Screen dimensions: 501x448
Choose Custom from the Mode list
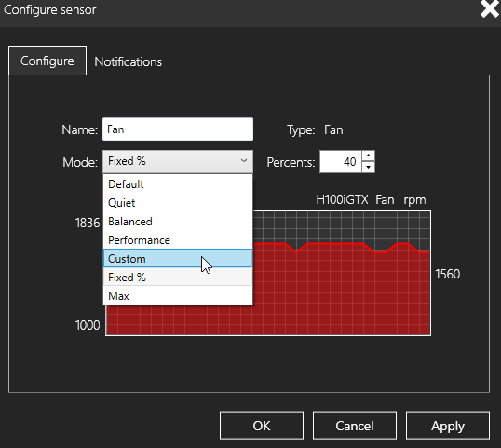coord(178,259)
